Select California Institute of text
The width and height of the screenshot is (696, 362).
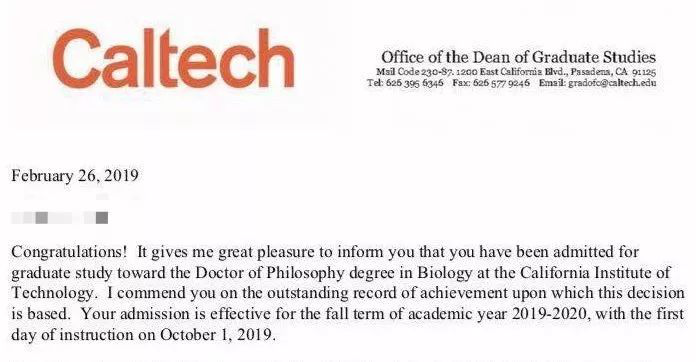point(595,272)
